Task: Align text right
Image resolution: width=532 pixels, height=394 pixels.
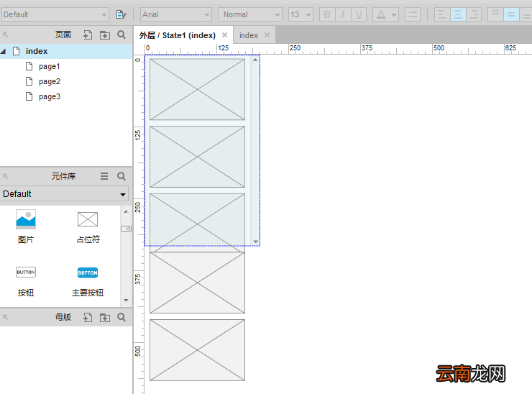Action: 474,14
